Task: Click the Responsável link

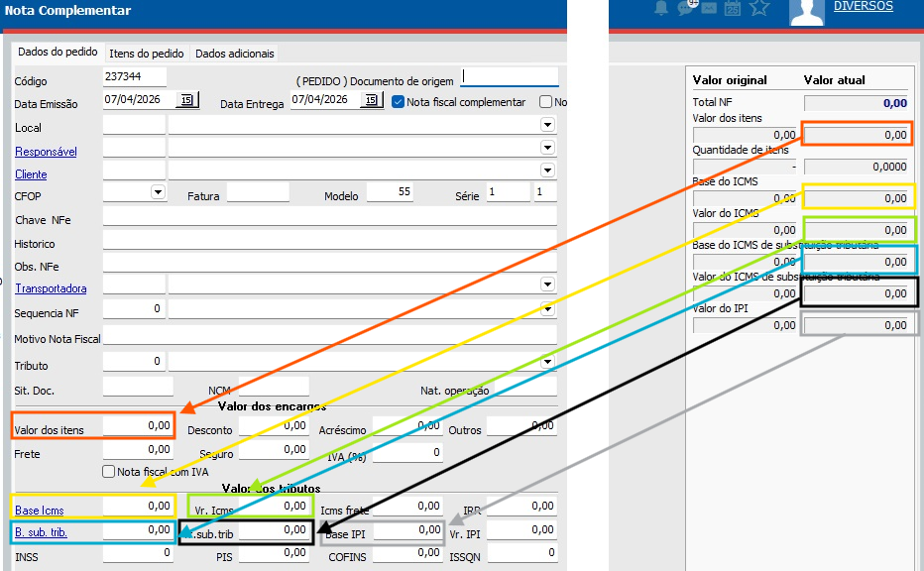Action: click(46, 152)
